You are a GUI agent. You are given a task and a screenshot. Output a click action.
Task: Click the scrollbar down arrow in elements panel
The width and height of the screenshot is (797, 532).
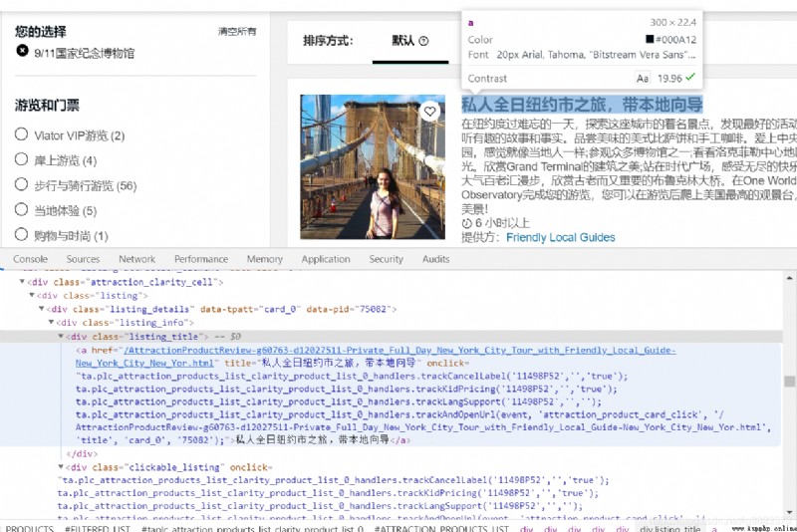click(789, 512)
